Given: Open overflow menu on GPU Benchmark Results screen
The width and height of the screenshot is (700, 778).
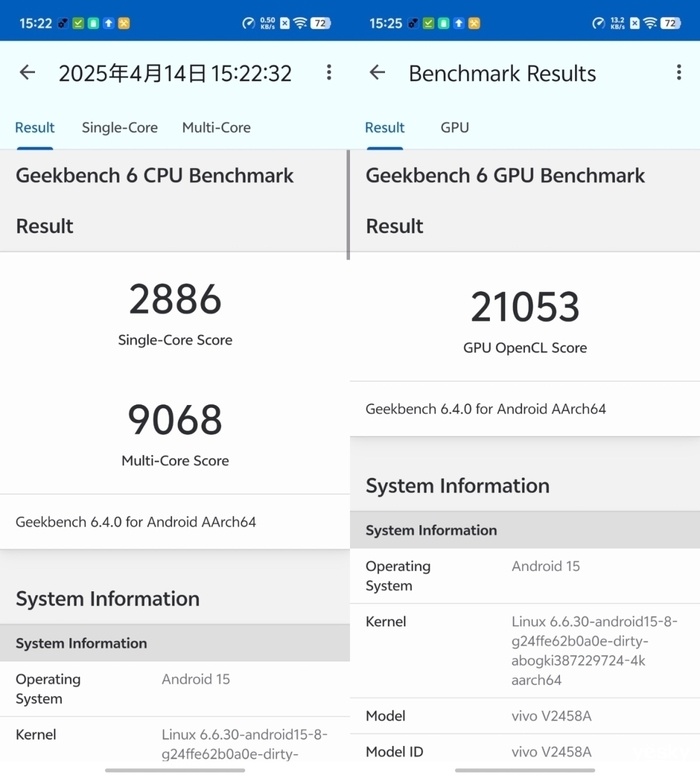Looking at the screenshot, I should pos(679,73).
